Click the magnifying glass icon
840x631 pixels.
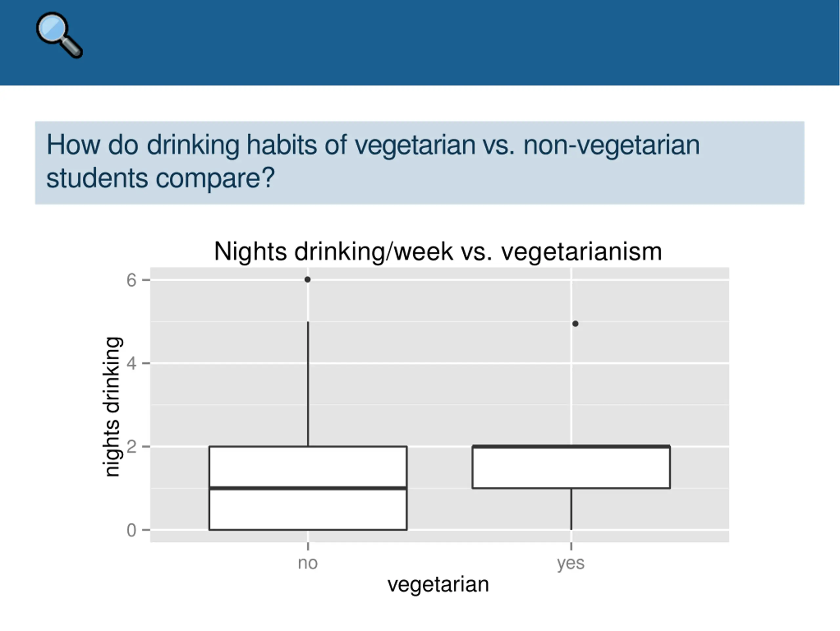[59, 35]
